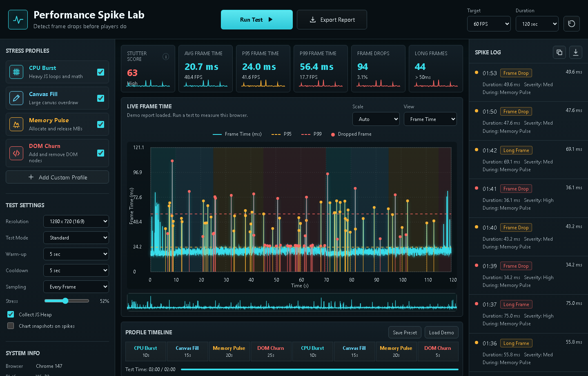Click the mini overview chart below the graph
Screen dimensions: 588x376
[292, 302]
